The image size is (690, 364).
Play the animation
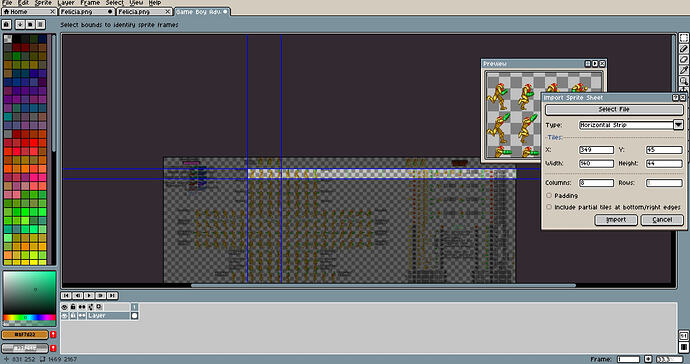pos(89,296)
